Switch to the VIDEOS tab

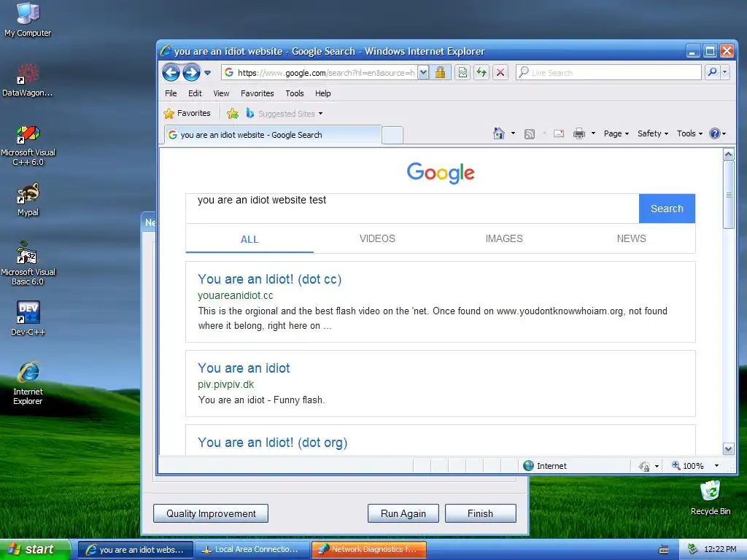pos(377,238)
